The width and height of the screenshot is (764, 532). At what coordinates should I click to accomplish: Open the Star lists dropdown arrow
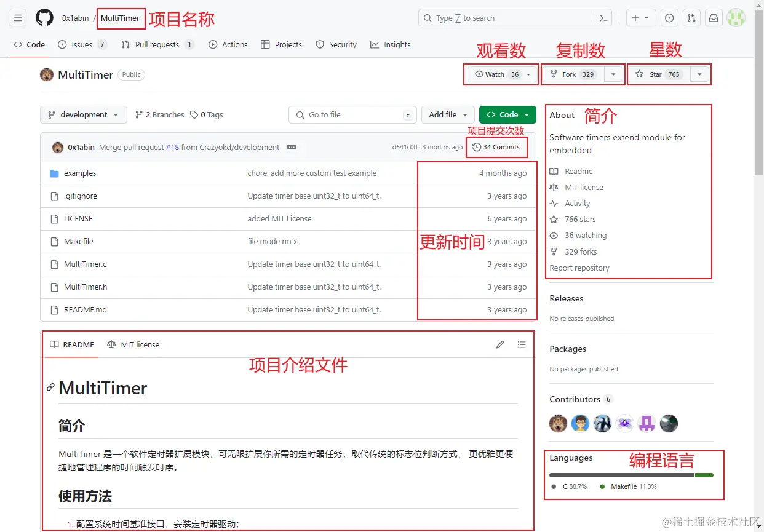coord(699,74)
